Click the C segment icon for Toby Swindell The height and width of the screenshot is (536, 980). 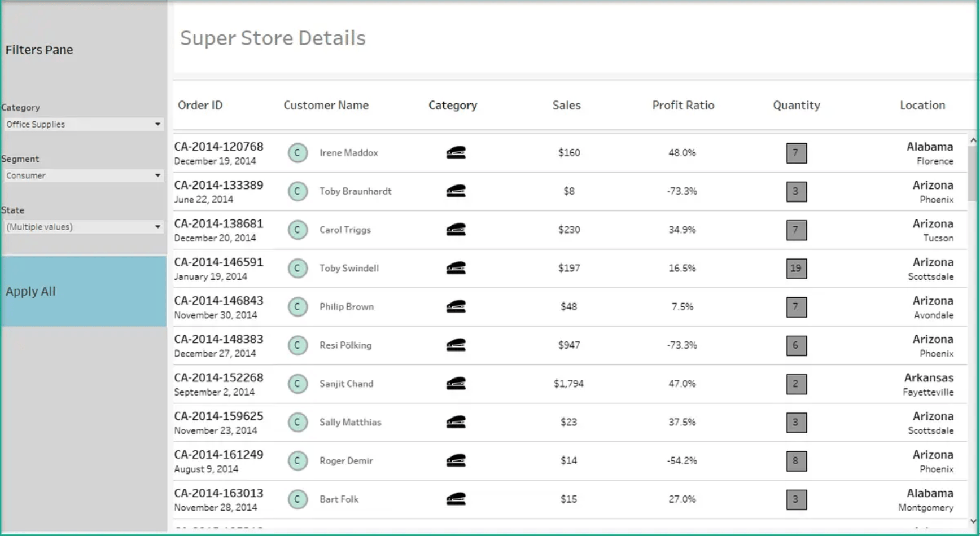[297, 268]
